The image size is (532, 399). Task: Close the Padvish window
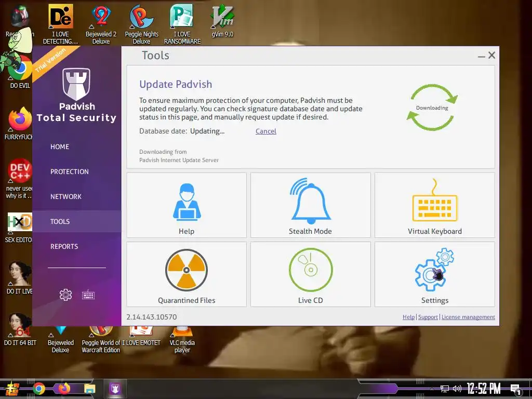[x=491, y=55]
